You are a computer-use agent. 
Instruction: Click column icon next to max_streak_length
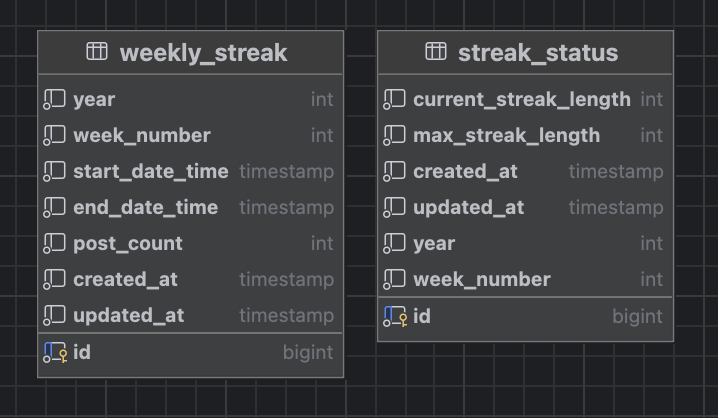[x=394, y=136]
